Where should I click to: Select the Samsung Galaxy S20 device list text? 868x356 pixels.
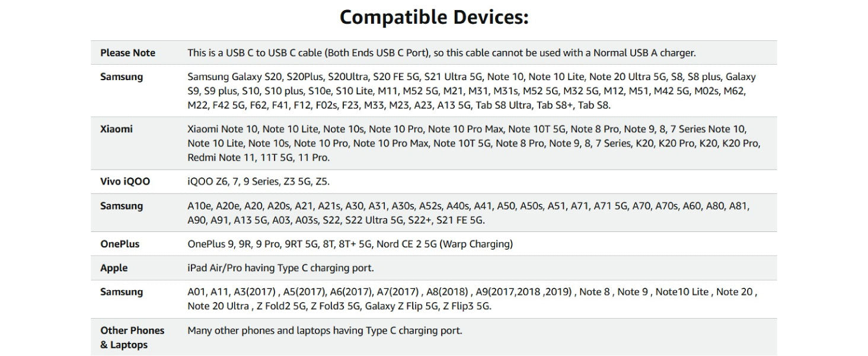pyautogui.click(x=471, y=91)
